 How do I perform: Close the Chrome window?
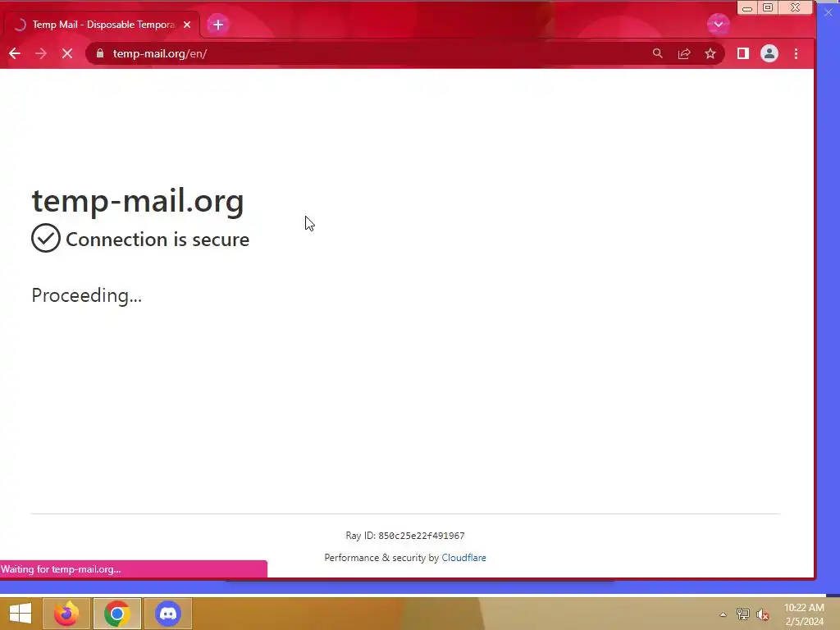(796, 8)
